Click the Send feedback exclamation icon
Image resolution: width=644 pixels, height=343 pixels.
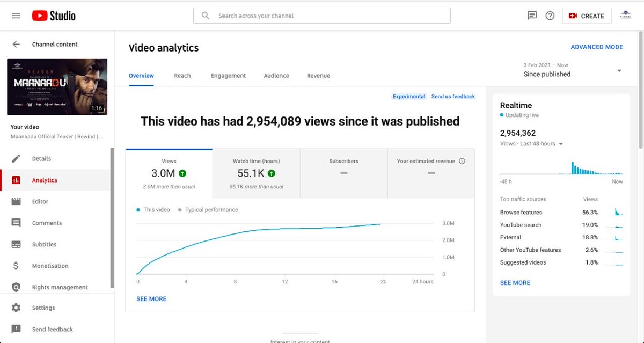click(x=16, y=329)
